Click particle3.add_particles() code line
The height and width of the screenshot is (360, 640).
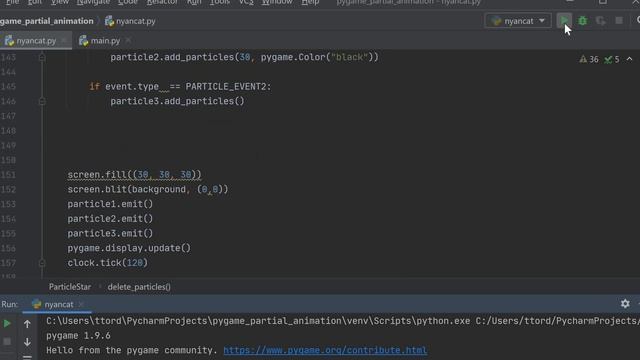(x=177, y=101)
